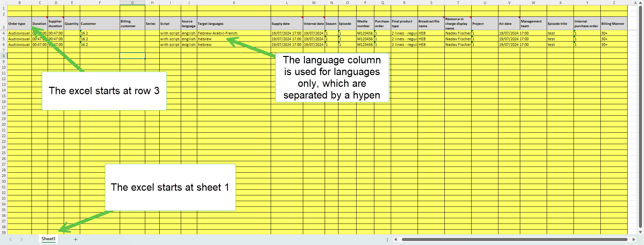
Task: Select the row 3 header
Action: pyautogui.click(x=4, y=27)
